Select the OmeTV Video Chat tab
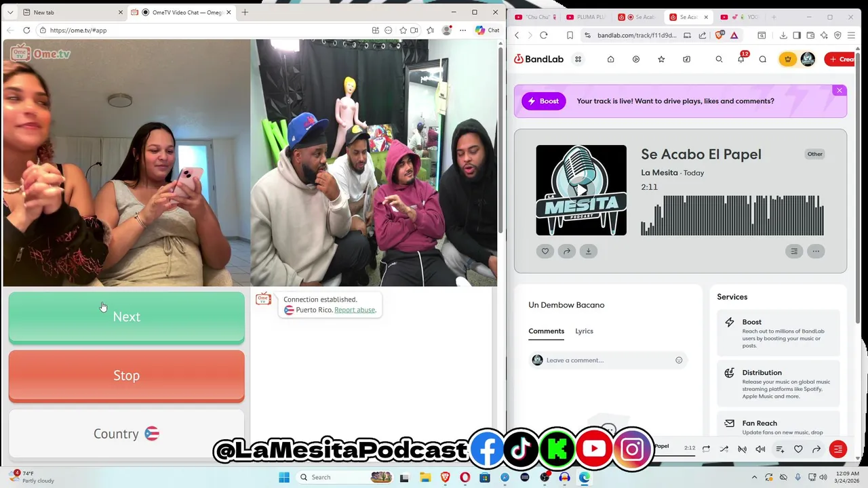The width and height of the screenshot is (868, 488). coord(181,12)
